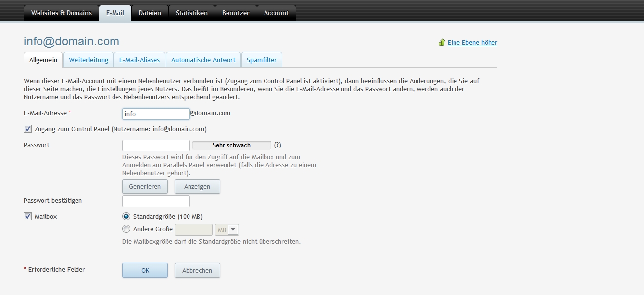Click the Anzeigen button

(197, 187)
